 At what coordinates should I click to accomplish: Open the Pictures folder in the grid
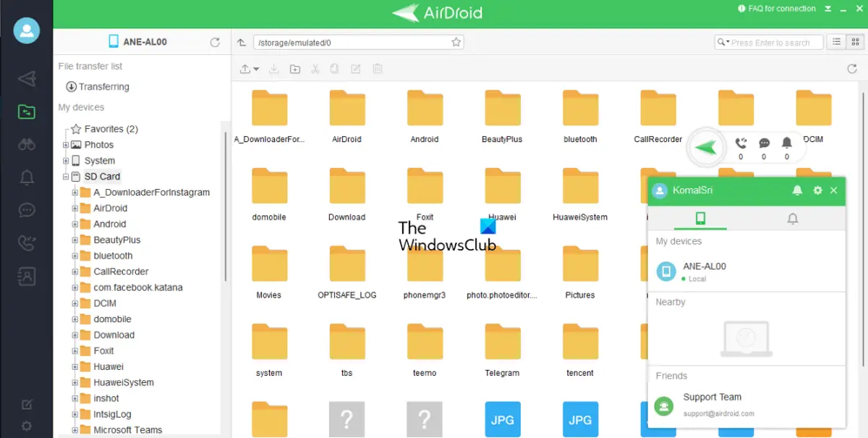click(580, 272)
